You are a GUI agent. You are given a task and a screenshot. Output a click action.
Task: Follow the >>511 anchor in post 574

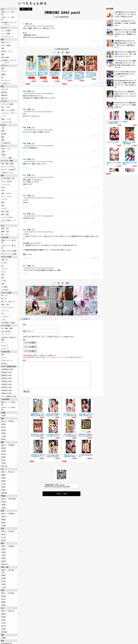[26, 200]
